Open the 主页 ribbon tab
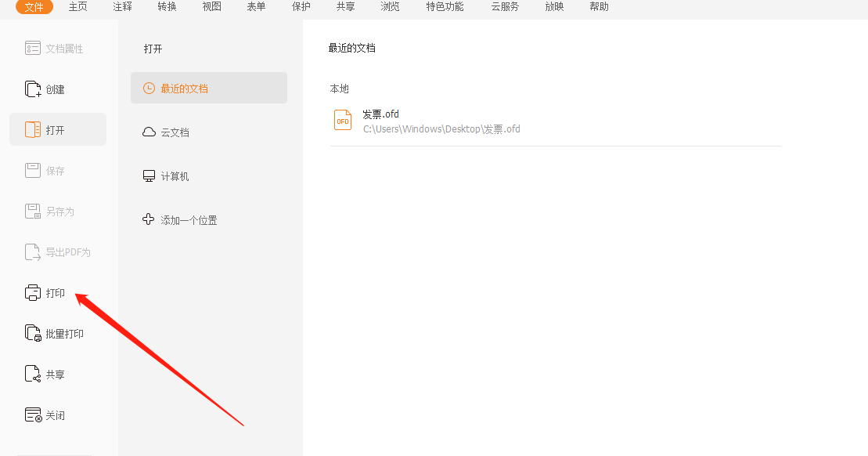 click(78, 7)
